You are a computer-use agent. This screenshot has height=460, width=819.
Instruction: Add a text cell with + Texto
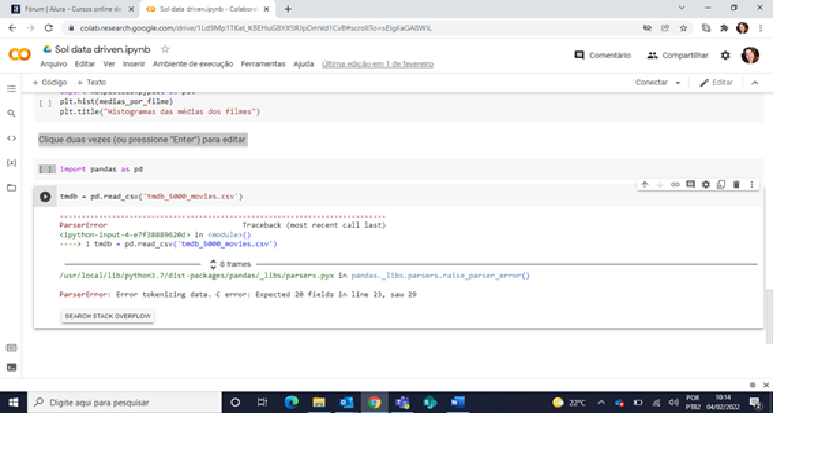coord(92,82)
